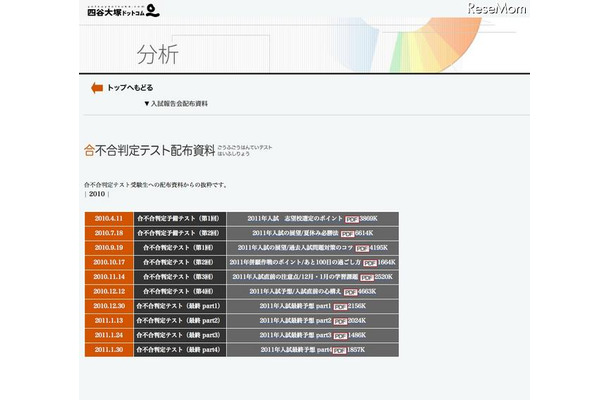Click the 分析 page title
This screenshot has height=400, width=610.
pyautogui.click(x=158, y=54)
